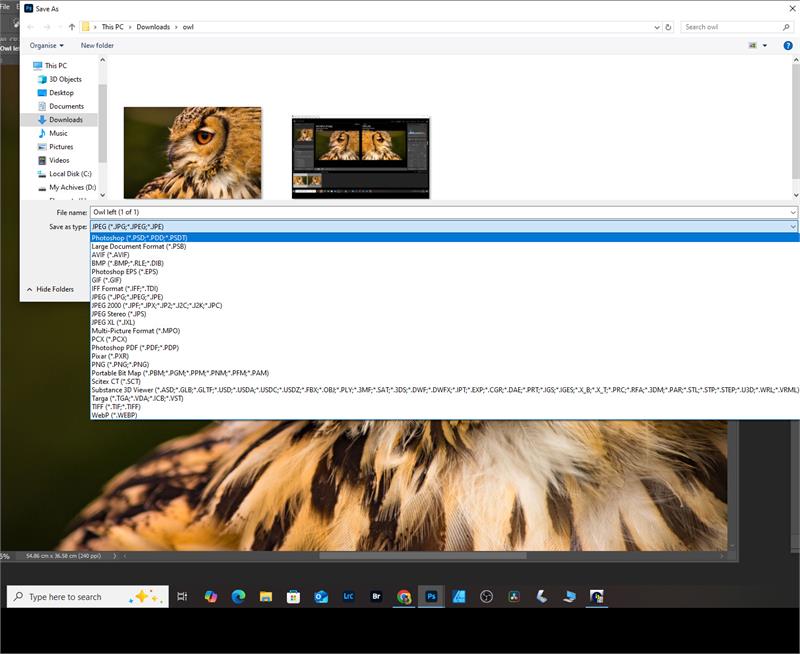Click the refresh folder icon in address bar
Viewport: 800px width, 654px height.
click(x=668, y=27)
